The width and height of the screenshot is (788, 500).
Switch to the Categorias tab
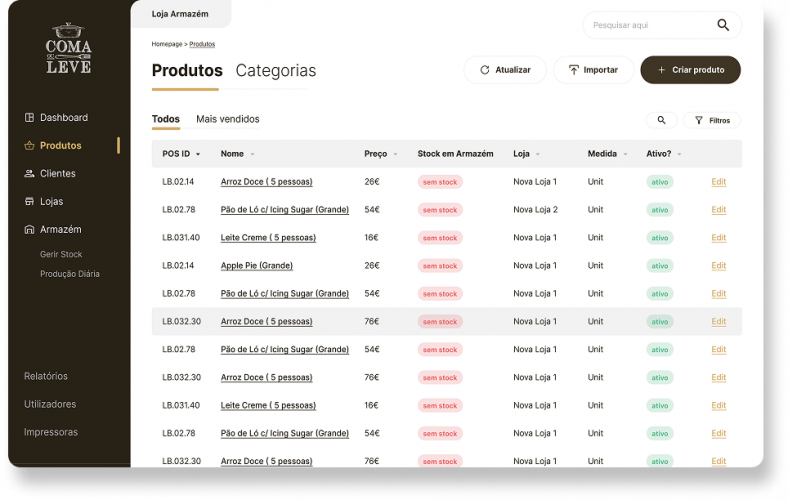(276, 71)
